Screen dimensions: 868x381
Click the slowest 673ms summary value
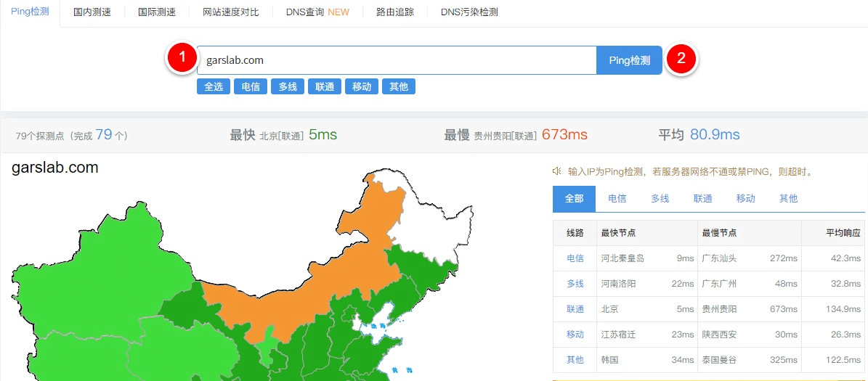(x=564, y=134)
